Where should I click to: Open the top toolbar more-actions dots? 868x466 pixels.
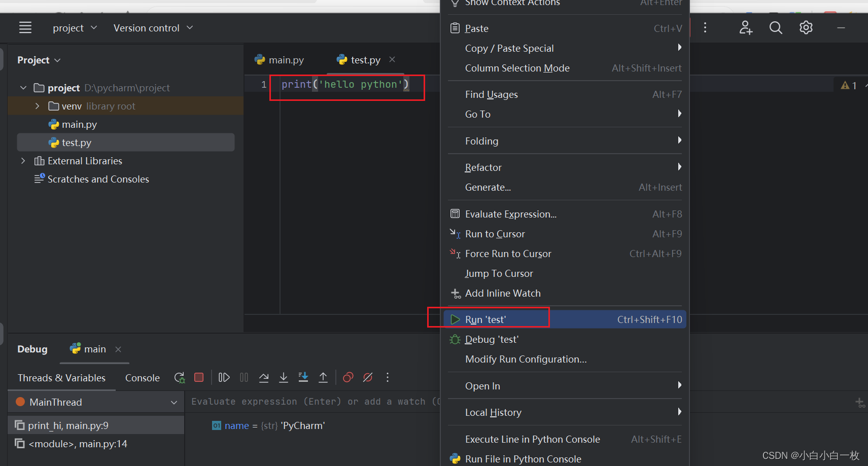click(705, 28)
